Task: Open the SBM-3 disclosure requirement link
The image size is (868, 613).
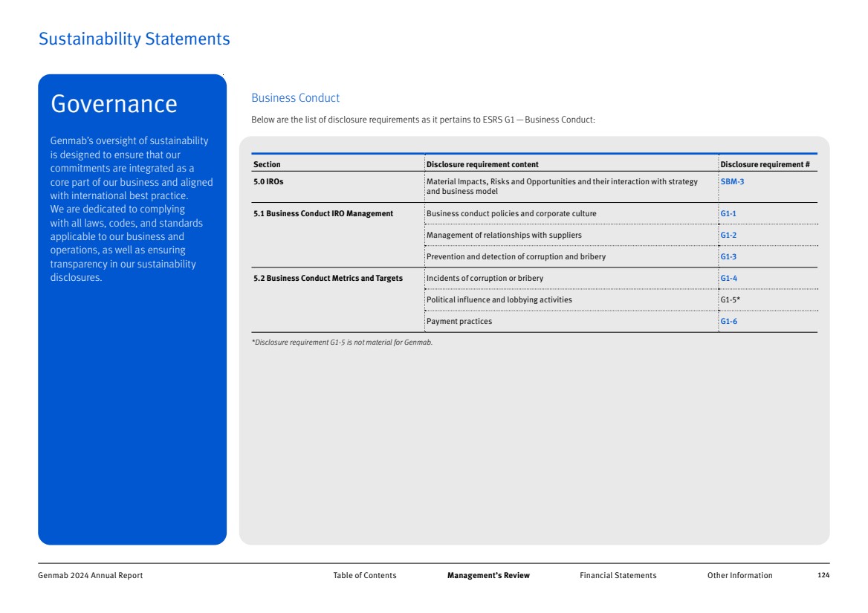Action: [x=732, y=182]
